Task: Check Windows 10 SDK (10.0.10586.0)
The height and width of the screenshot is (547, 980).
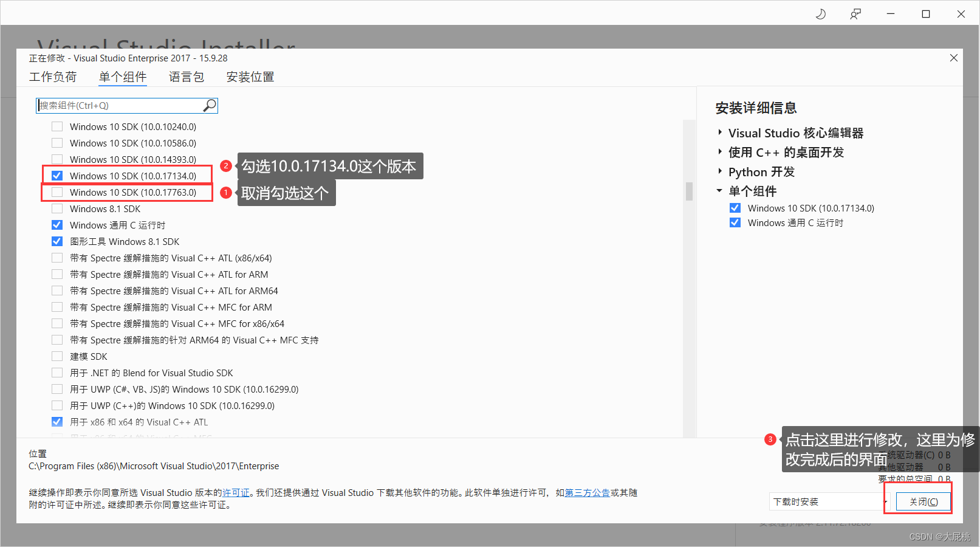Action: coord(57,143)
